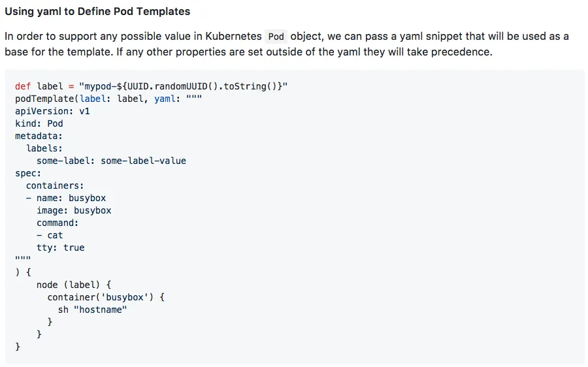Click "some-label-value" in the code

pyautogui.click(x=143, y=161)
